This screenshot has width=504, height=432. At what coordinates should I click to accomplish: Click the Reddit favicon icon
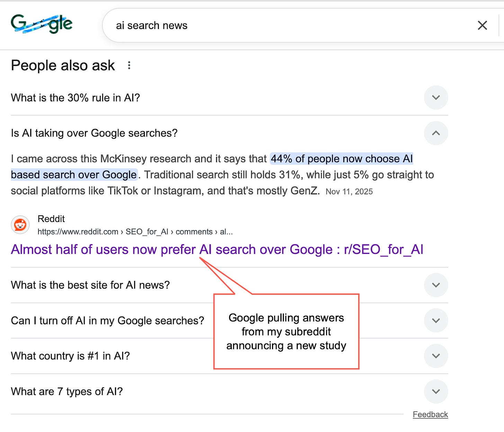pyautogui.click(x=20, y=225)
